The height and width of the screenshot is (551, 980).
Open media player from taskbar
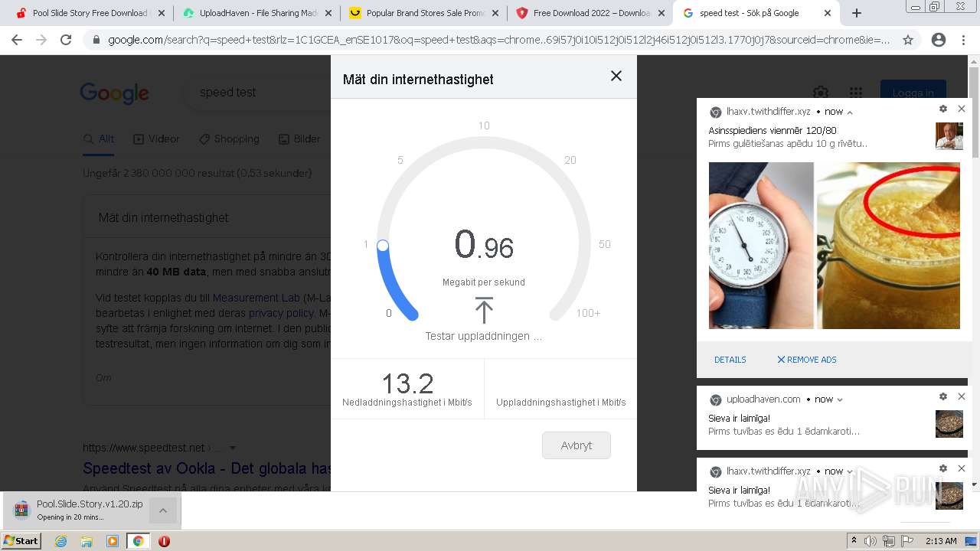(x=113, y=541)
